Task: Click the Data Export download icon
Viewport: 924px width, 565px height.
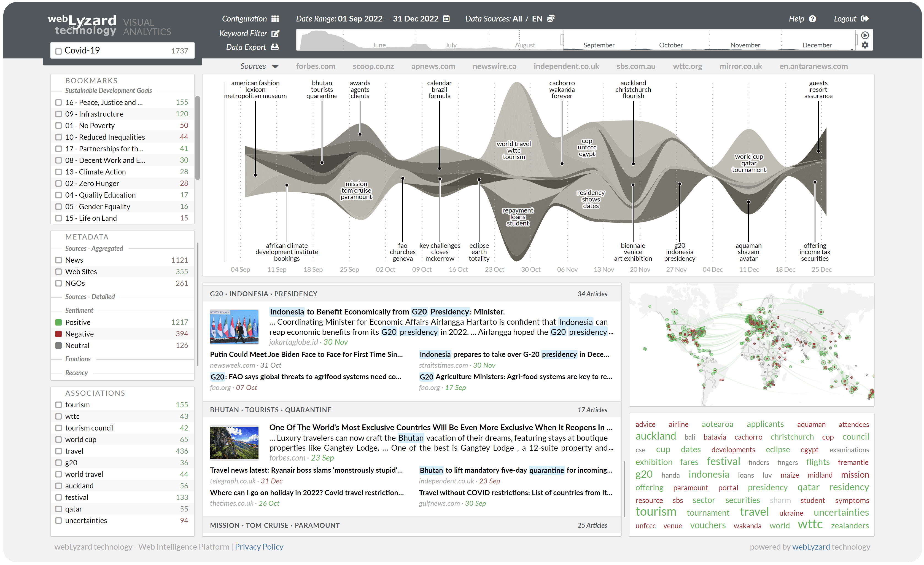Action: (275, 47)
